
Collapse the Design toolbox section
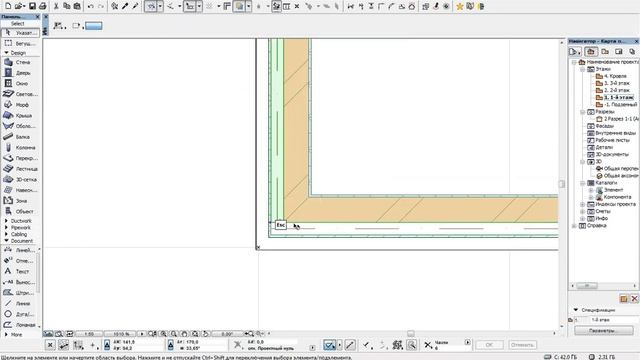click(x=6, y=53)
